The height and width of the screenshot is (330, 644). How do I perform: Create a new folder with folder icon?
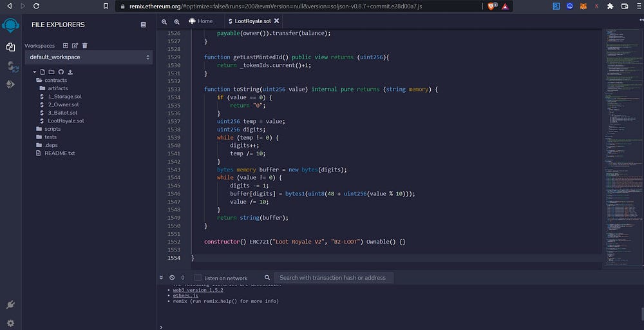coord(52,72)
